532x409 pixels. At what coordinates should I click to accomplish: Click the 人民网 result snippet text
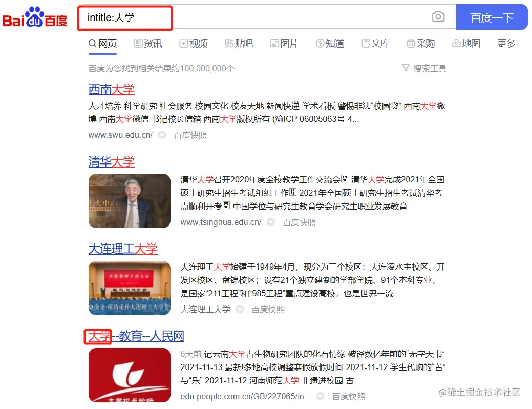click(x=313, y=367)
